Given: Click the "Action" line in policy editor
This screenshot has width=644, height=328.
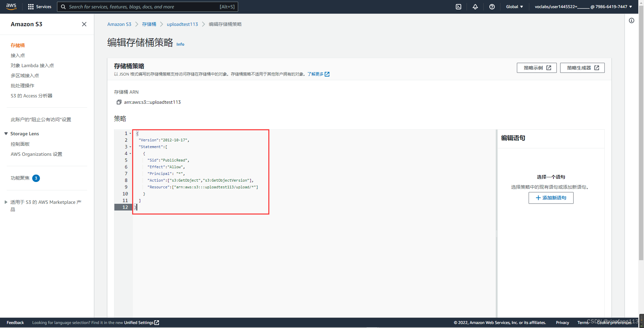Looking at the screenshot, I should pyautogui.click(x=200, y=180).
